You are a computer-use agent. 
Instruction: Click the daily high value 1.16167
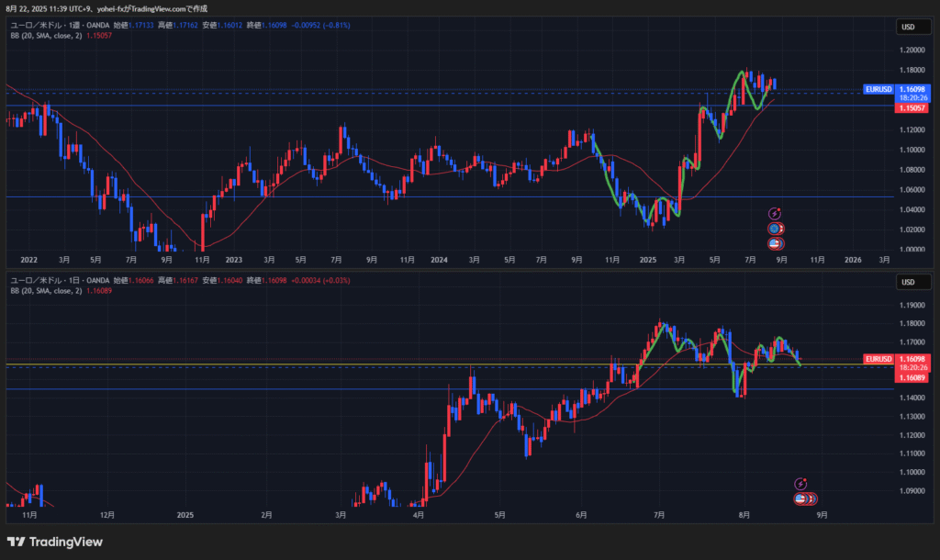185,281
